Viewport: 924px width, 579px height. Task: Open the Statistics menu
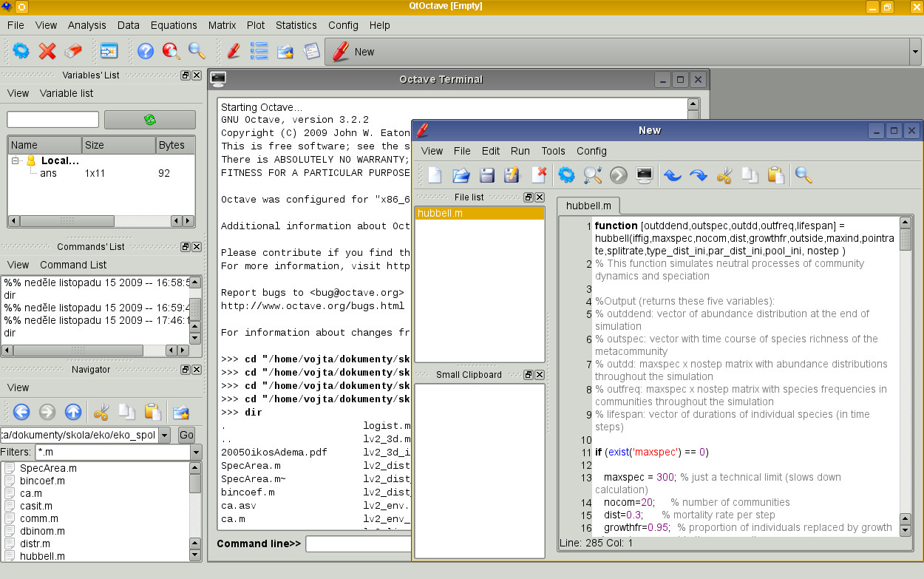[296, 25]
